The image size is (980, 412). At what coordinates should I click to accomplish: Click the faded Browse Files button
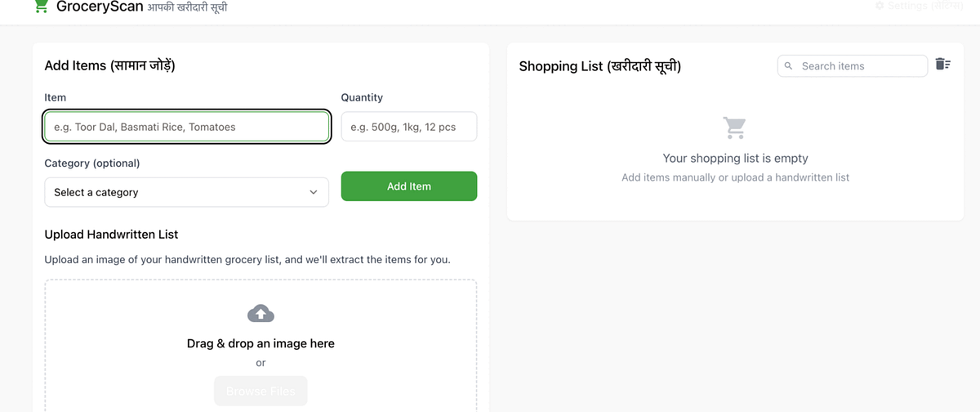point(261,392)
